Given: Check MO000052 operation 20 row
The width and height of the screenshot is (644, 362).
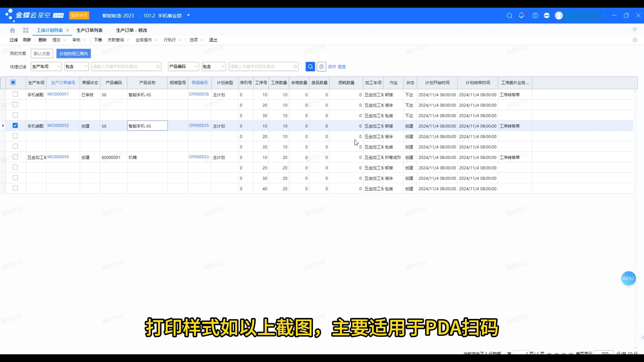Looking at the screenshot, I should (x=15, y=136).
